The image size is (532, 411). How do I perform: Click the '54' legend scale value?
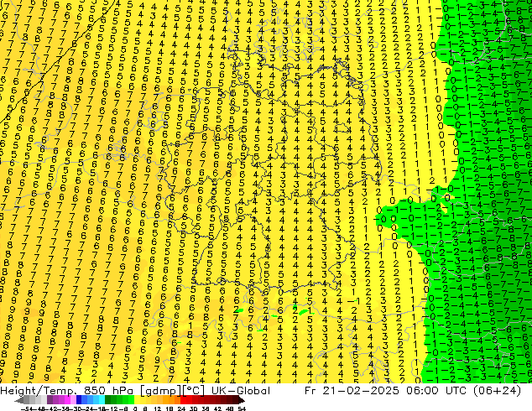242,408
